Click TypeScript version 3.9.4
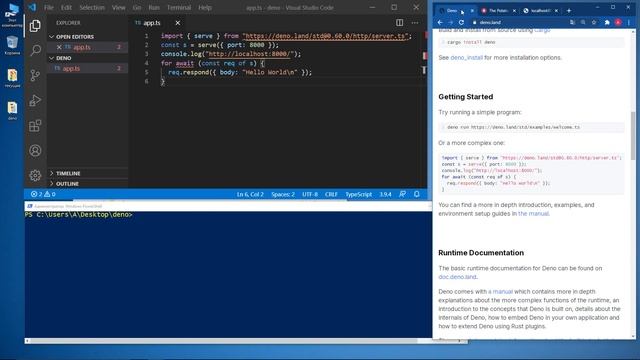The image size is (640, 360). coord(385,194)
